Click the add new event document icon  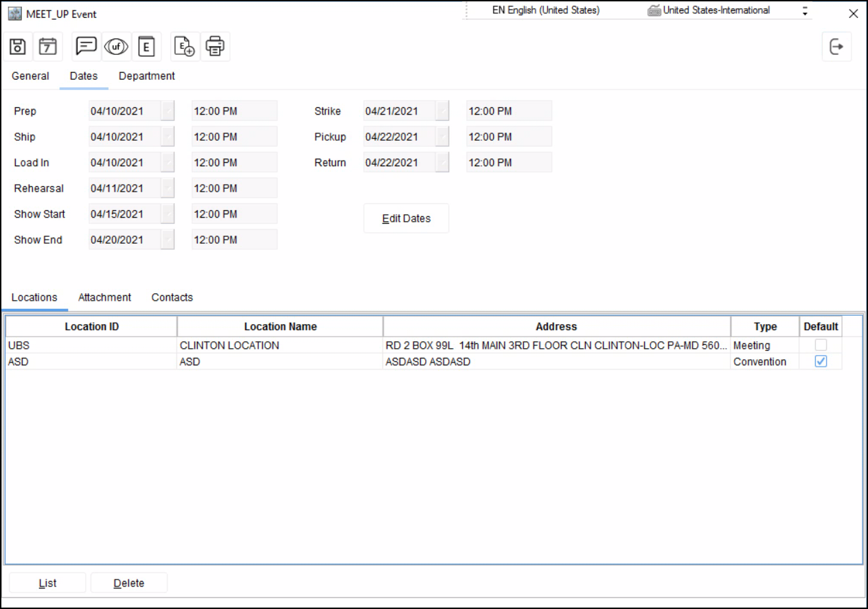click(185, 47)
